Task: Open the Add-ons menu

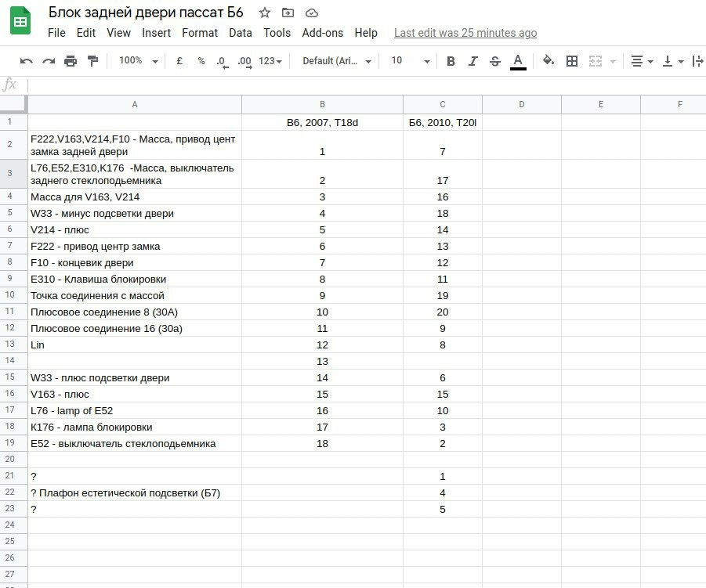Action: [x=322, y=33]
